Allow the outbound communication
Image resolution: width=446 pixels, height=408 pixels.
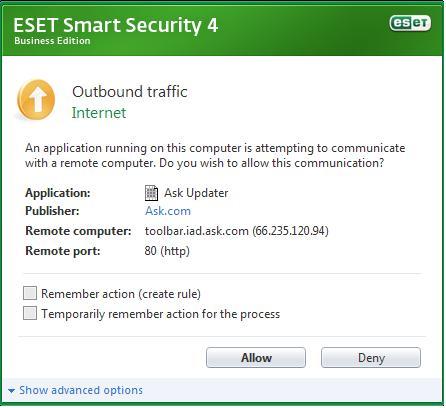coord(256,358)
